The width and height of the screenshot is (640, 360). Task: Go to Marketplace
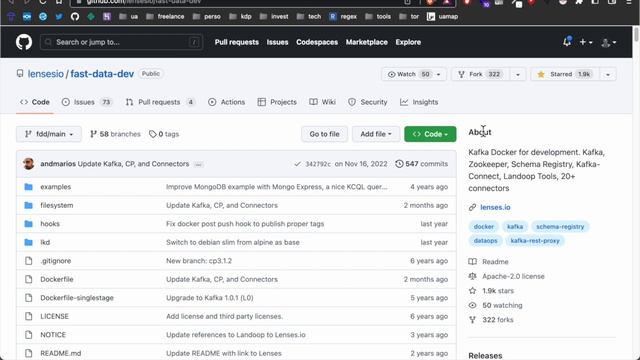(x=367, y=42)
